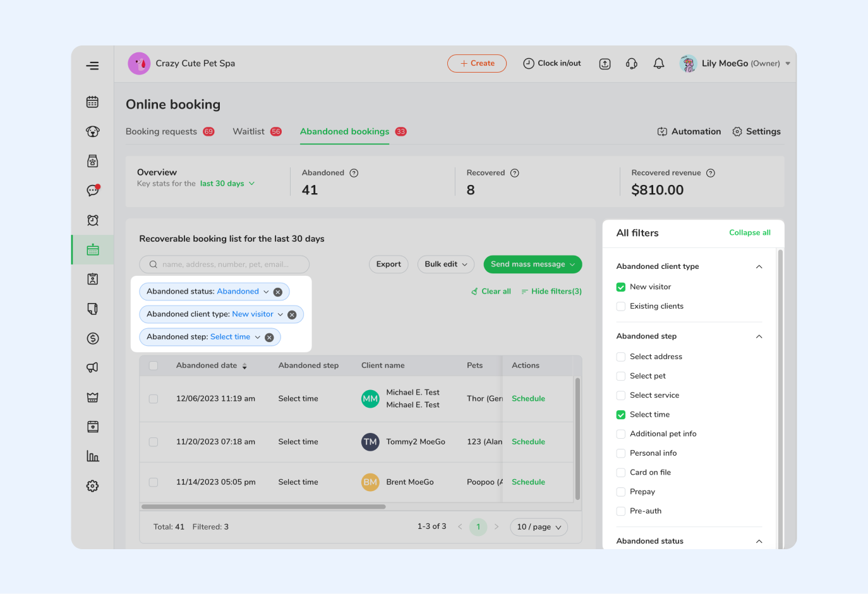Viewport: 868px width, 594px height.
Task: Check the Existing clients checkbox
Action: [621, 306]
